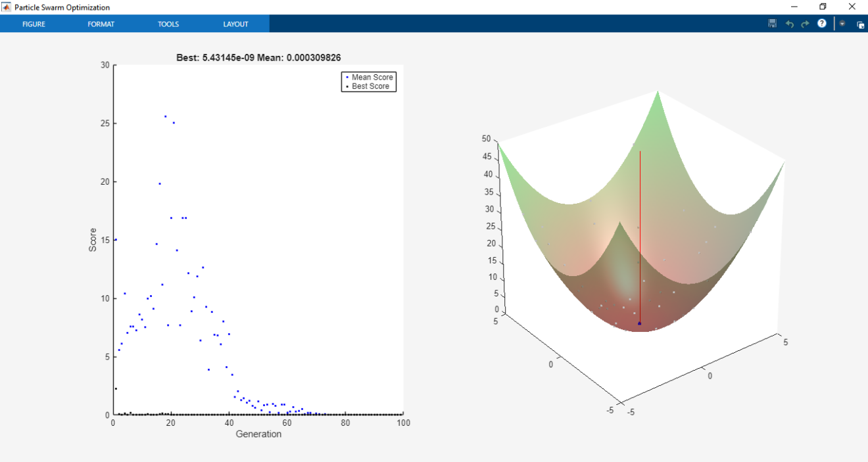
Task: Undo the last figure action
Action: click(789, 24)
